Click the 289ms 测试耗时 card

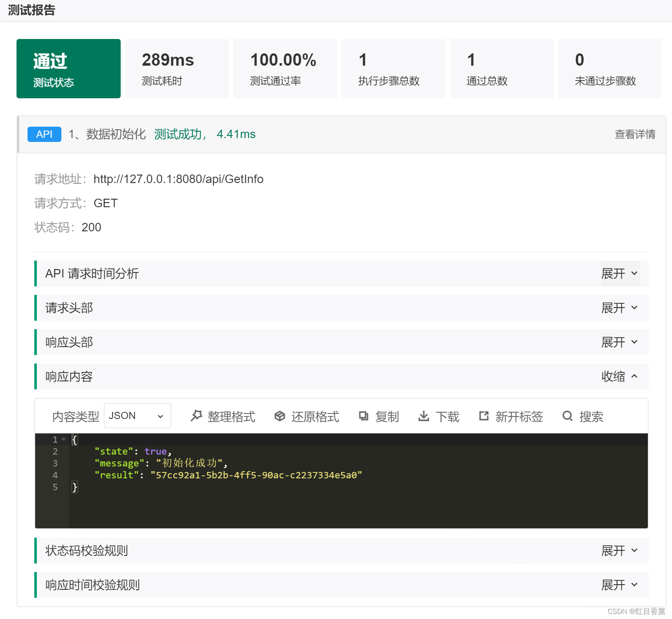pyautogui.click(x=177, y=69)
